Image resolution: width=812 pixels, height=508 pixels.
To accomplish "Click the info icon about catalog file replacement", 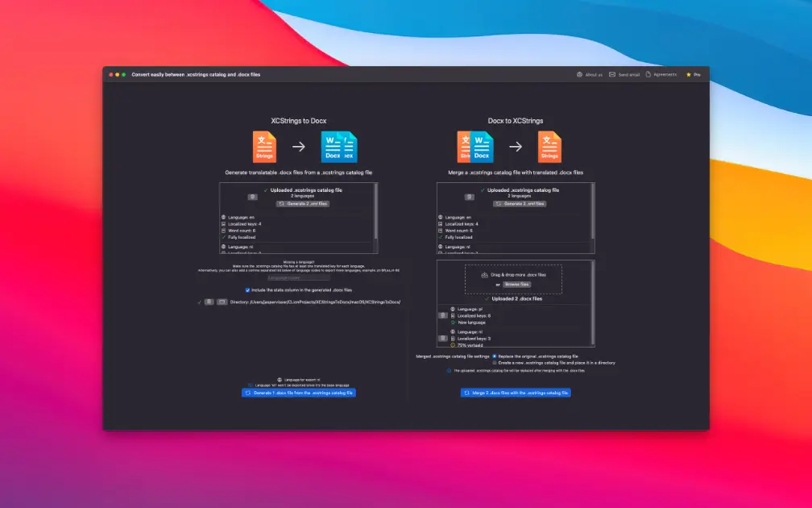I will pos(448,370).
